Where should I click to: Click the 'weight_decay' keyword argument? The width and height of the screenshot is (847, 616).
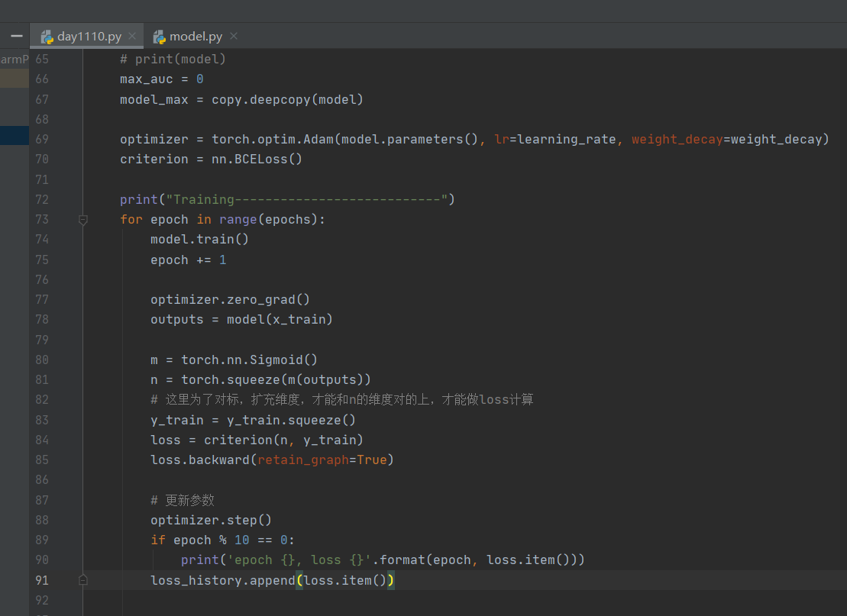coord(677,139)
